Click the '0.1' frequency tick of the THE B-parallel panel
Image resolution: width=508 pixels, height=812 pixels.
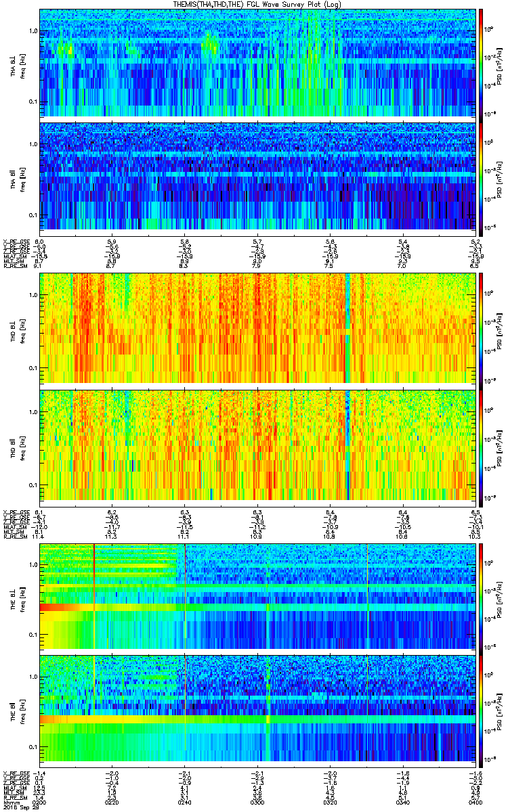pos(33,746)
